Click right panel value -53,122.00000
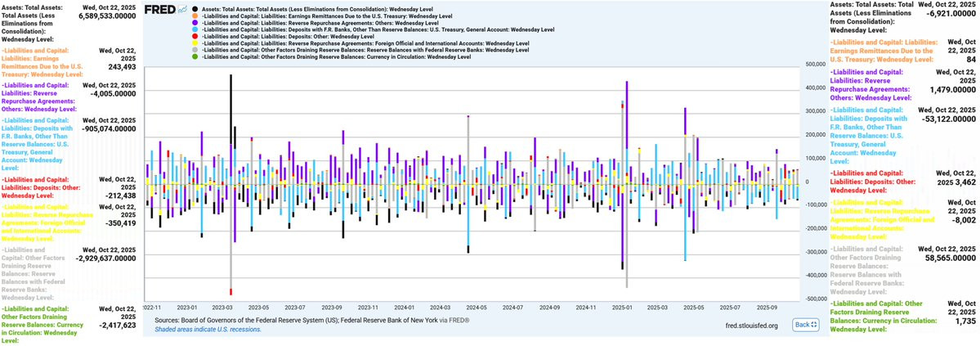Image resolution: width=980 pixels, height=346 pixels. (x=950, y=119)
